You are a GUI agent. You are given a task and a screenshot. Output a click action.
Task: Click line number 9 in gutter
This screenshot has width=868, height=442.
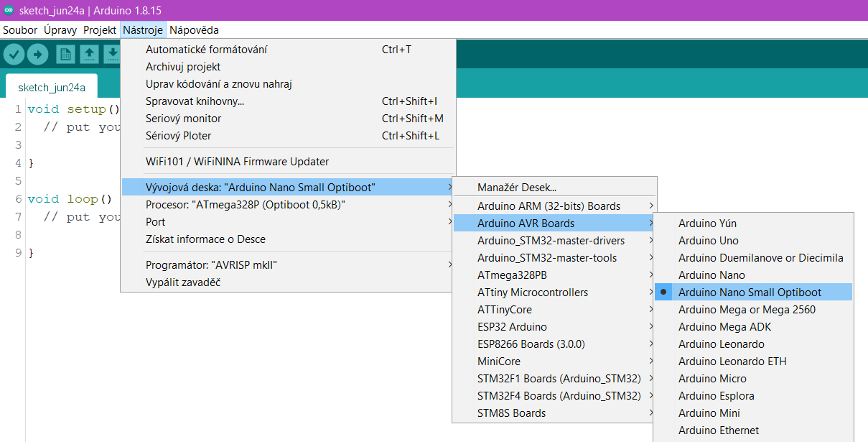[18, 253]
